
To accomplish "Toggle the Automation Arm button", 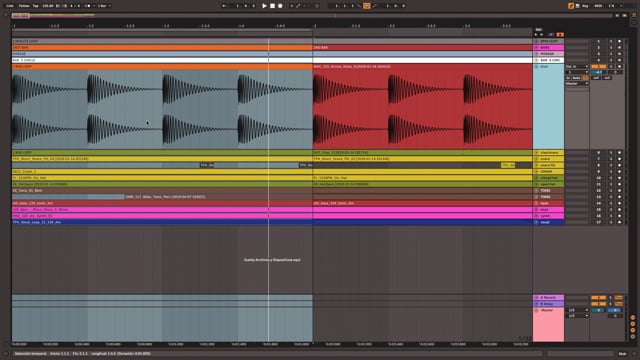I will click(x=298, y=6).
